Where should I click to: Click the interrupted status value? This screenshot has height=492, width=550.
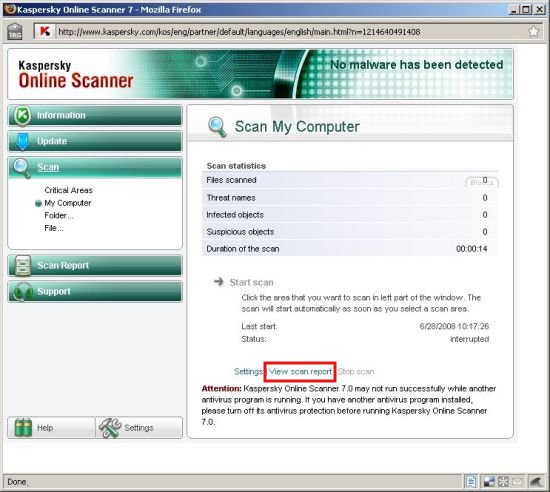(x=469, y=339)
